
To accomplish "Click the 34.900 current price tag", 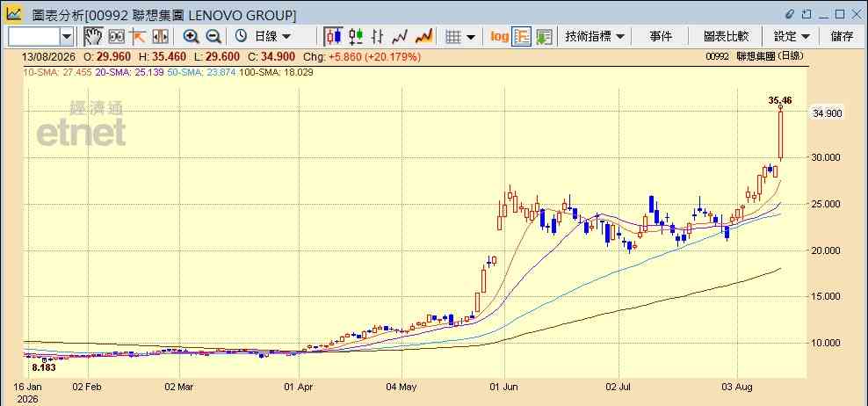I will pos(827,113).
